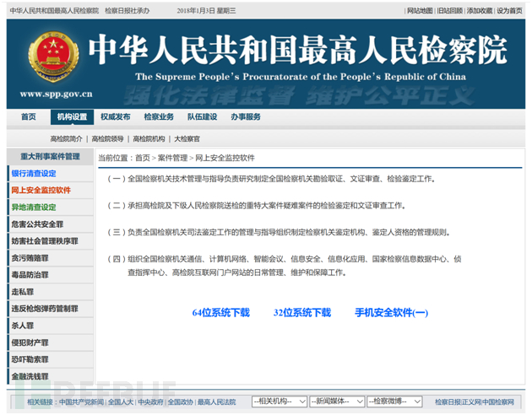Open the 检察日报正义网 footer link

tap(458, 402)
